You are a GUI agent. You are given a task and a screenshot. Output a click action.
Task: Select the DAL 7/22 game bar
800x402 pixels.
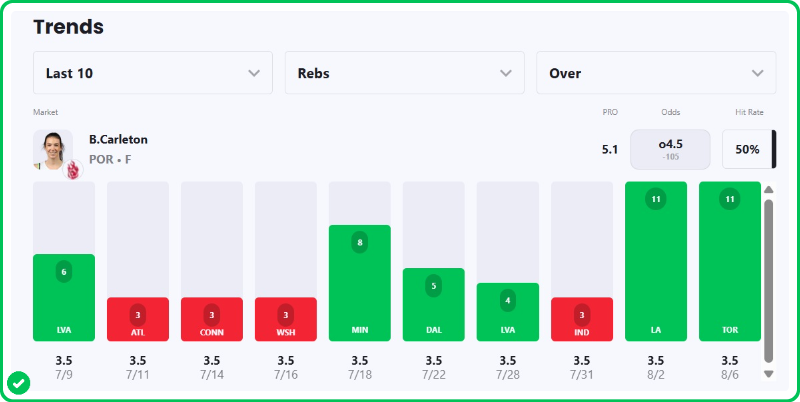coord(434,305)
